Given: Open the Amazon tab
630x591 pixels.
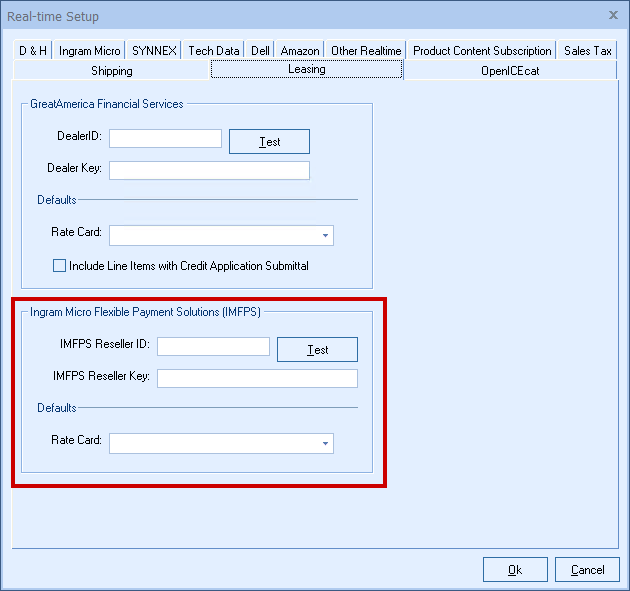Looking at the screenshot, I should click(x=300, y=51).
